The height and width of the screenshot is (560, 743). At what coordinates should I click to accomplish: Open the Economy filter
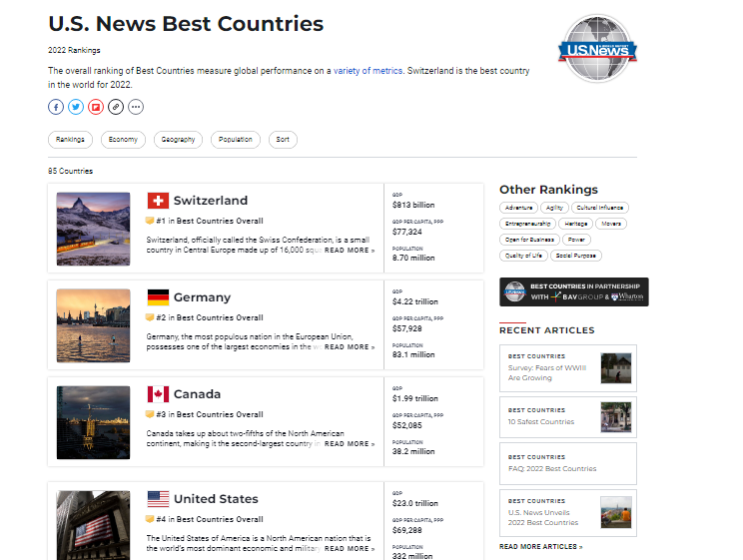tap(123, 140)
